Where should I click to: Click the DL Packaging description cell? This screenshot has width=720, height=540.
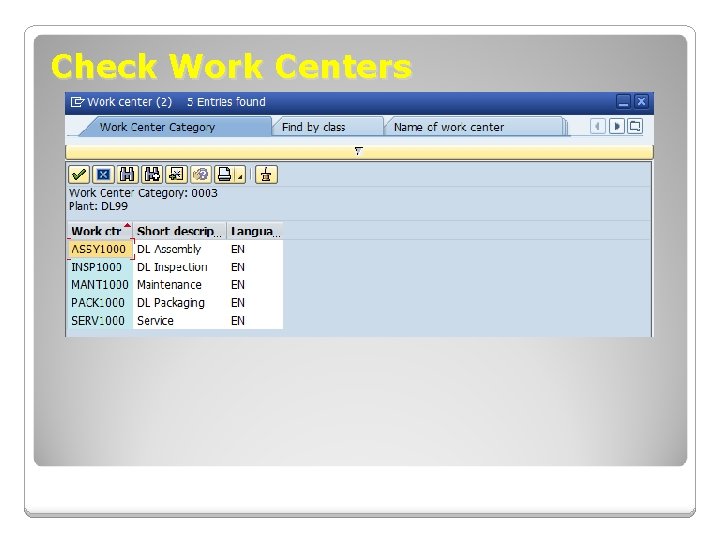pyautogui.click(x=180, y=303)
